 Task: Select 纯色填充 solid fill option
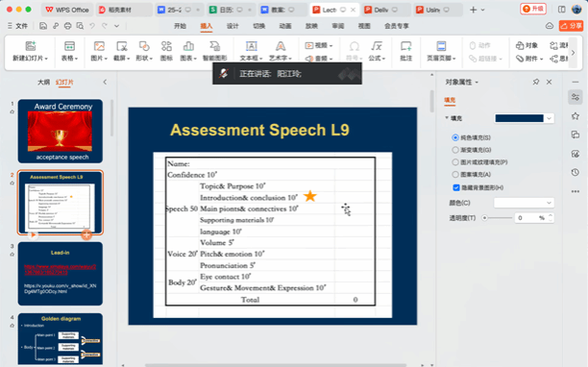click(455, 137)
